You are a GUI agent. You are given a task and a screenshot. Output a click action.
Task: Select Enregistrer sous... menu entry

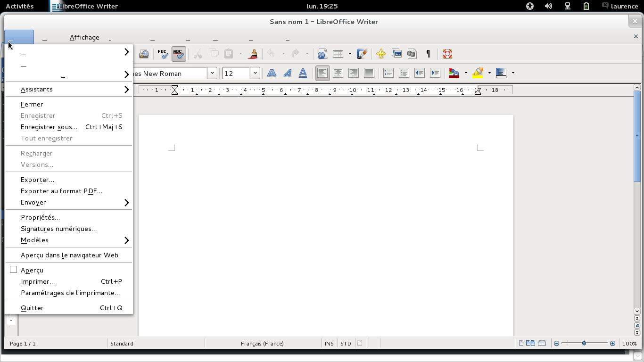pyautogui.click(x=69, y=127)
